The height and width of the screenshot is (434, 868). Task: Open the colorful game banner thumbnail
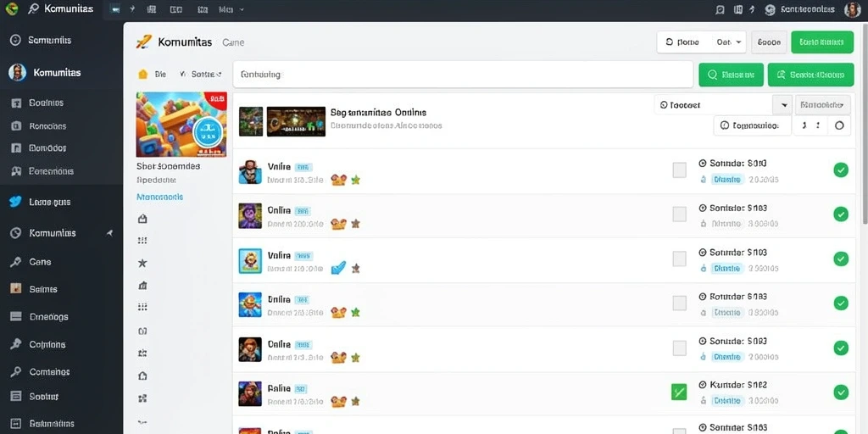[181, 125]
